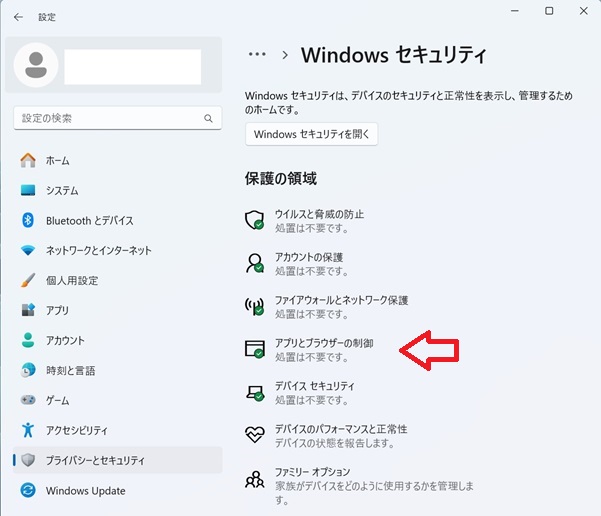Screen dimensions: 601x516
Task: Click the 保護の領域 heading
Action: (281, 179)
